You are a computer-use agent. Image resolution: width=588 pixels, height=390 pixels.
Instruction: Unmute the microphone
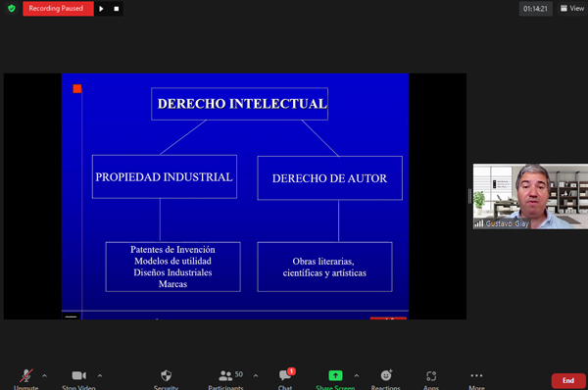tap(25, 375)
